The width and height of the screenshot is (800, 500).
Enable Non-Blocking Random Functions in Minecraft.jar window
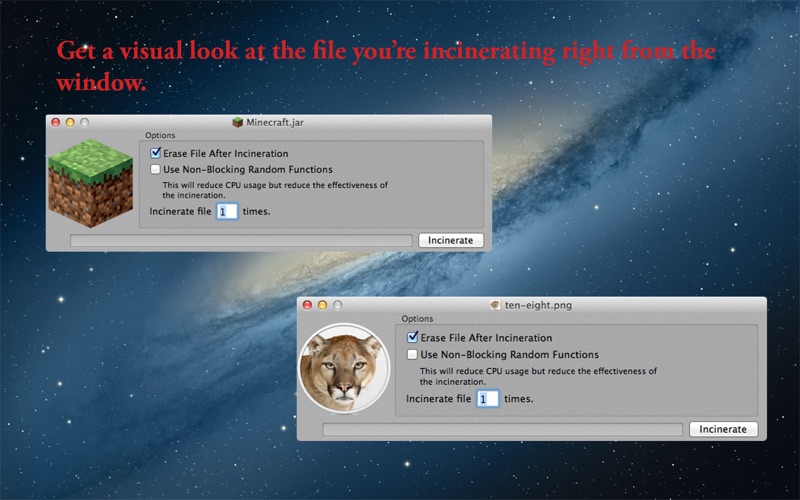[x=156, y=169]
